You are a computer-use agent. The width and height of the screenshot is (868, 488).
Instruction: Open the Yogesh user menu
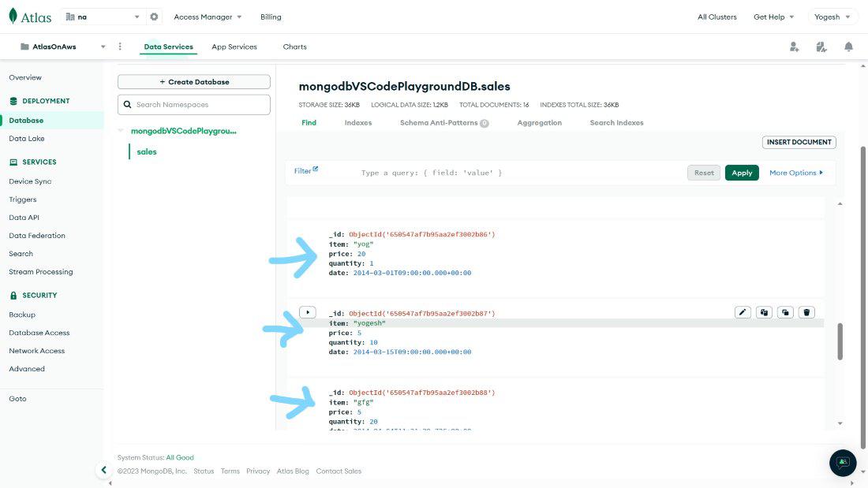(x=832, y=17)
